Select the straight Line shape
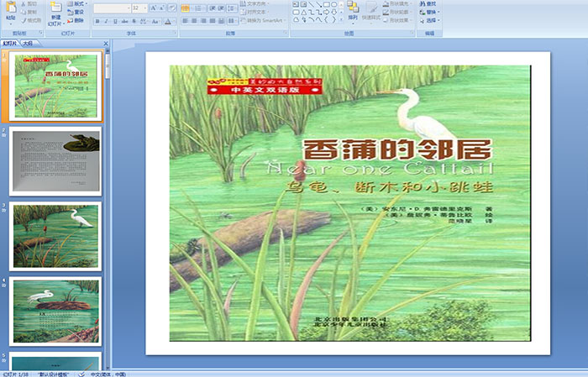The height and width of the screenshot is (377, 588). point(312,4)
